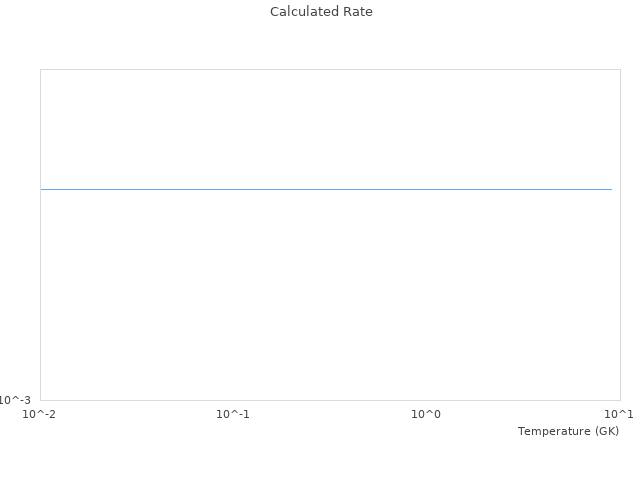The height and width of the screenshot is (480, 640).
Task: Click the top-right corner of the plot frame
Action: tap(620, 69)
